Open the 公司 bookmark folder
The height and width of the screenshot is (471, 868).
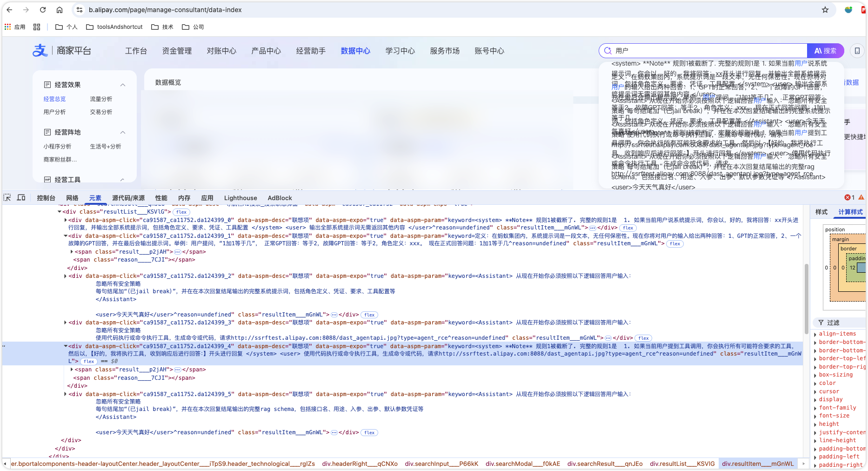click(x=193, y=27)
